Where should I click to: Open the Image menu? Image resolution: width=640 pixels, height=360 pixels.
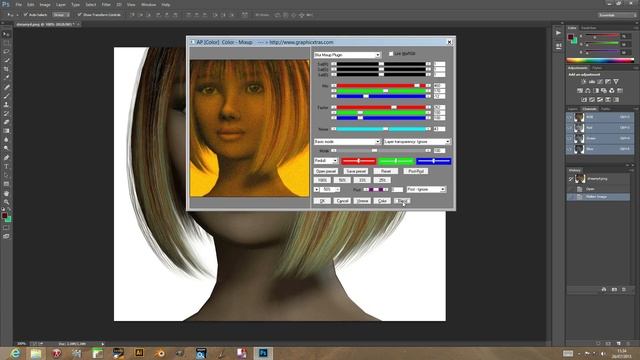coord(45,4)
